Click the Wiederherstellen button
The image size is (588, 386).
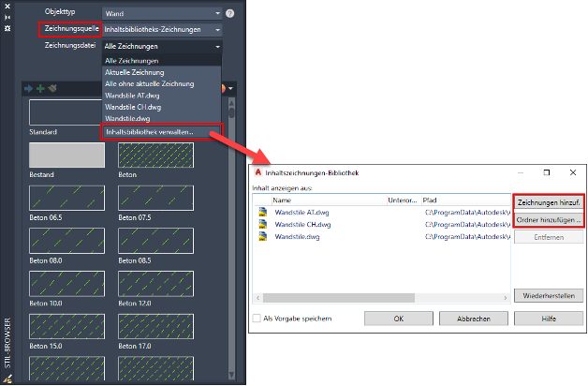pos(549,295)
